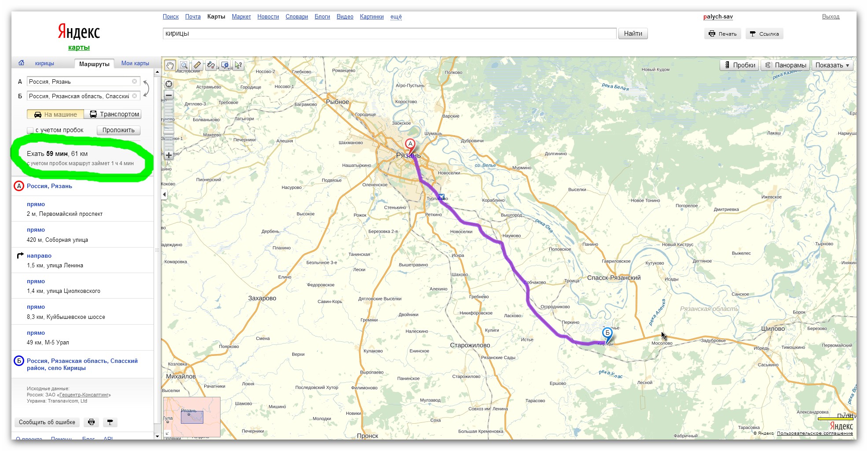Select the ruler distance tool

click(197, 65)
